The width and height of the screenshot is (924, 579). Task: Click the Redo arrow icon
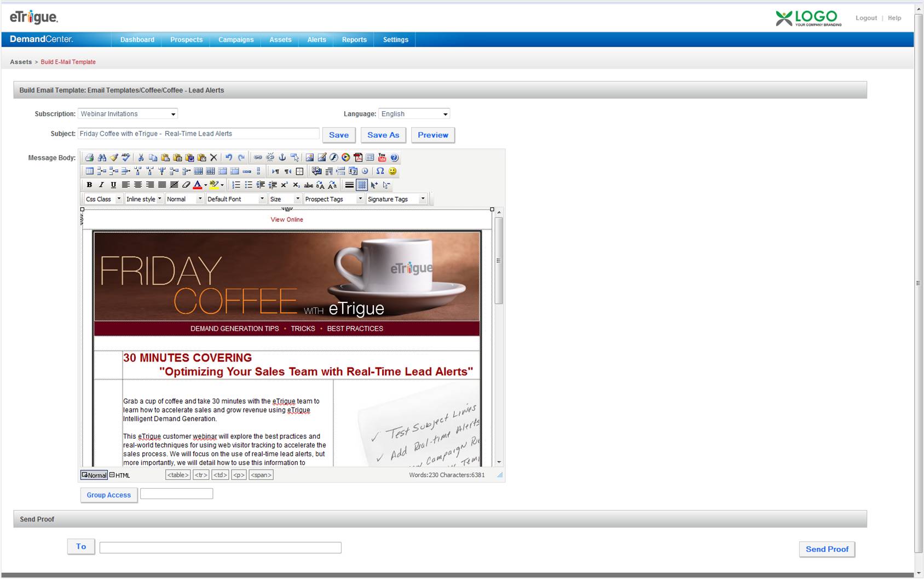click(x=241, y=158)
